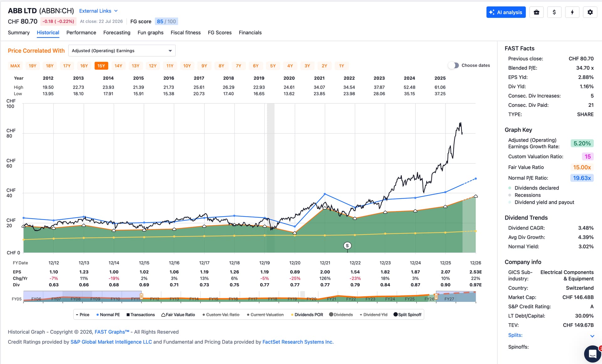
Task: Select 7Y time range
Action: (239, 66)
